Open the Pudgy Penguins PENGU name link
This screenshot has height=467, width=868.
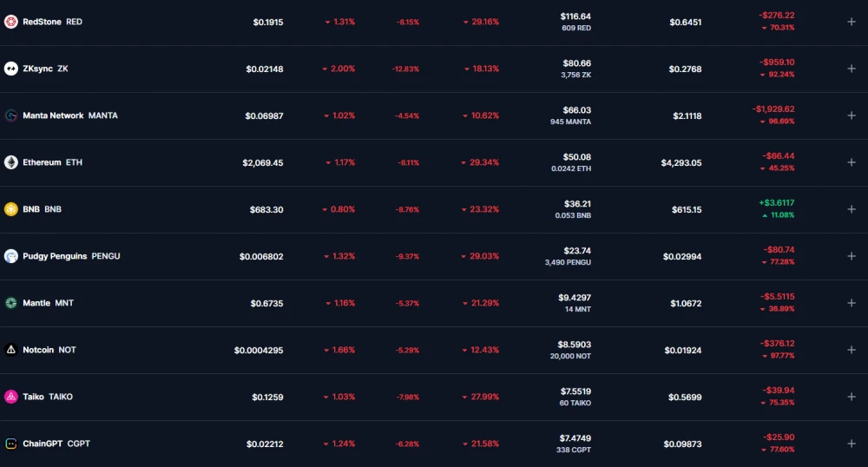(71, 256)
